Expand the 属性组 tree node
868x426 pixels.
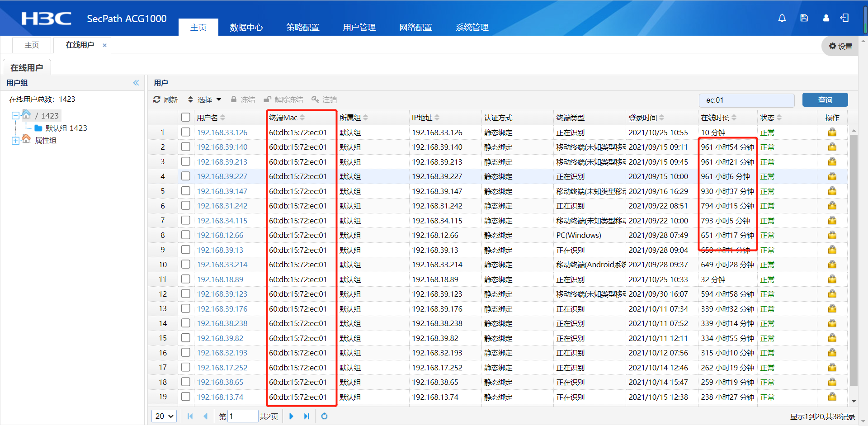15,141
